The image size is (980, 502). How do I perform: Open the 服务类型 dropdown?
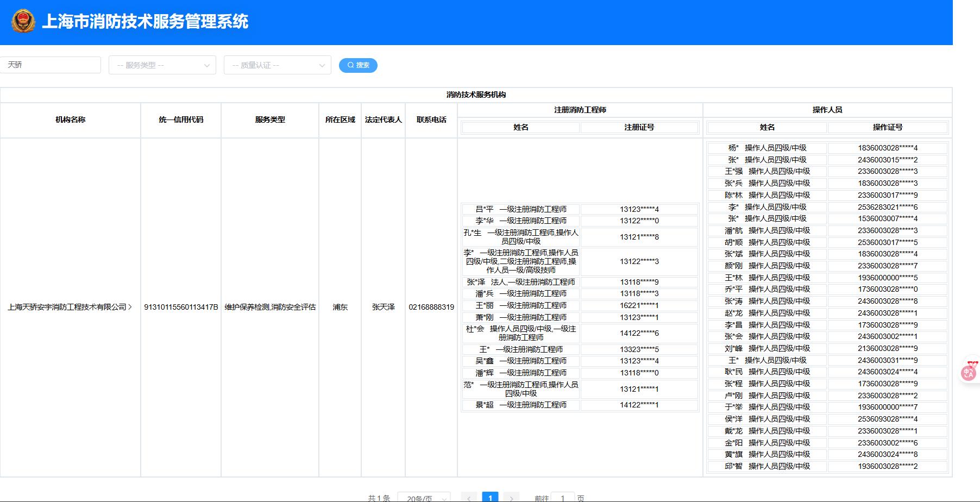[x=162, y=65]
